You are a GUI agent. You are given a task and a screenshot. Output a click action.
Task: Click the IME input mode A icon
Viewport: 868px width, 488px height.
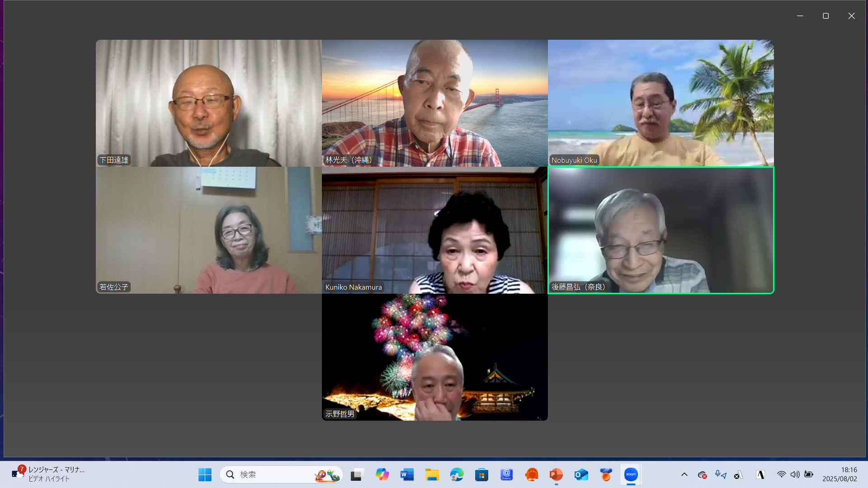click(x=760, y=474)
